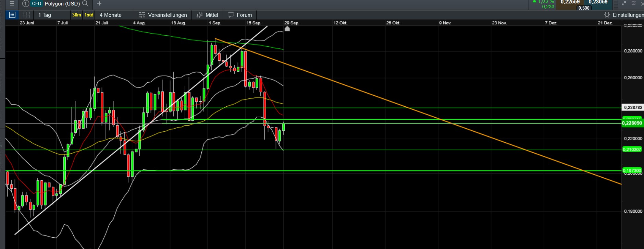Open Voreinstellungen presets menu
644x249 pixels.
point(163,15)
